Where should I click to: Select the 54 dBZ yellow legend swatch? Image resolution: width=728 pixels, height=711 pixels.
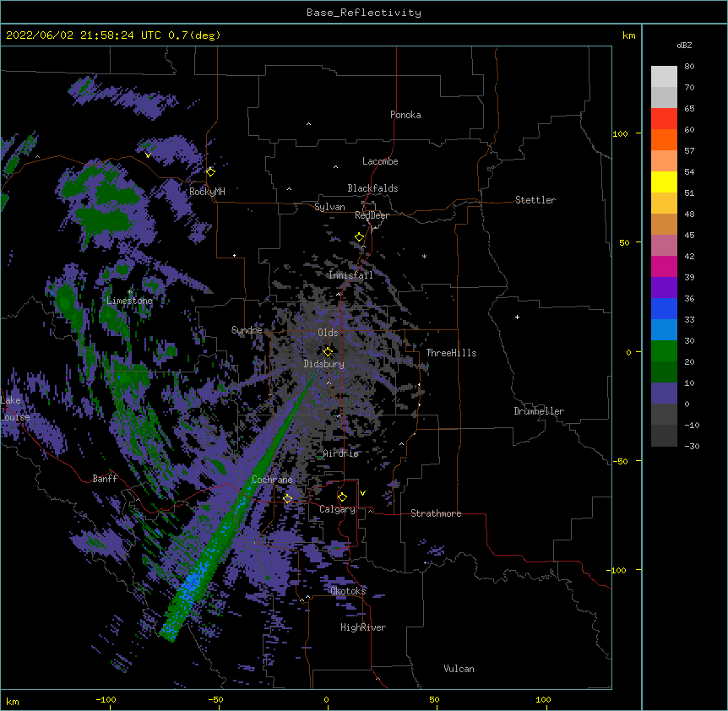(x=664, y=182)
